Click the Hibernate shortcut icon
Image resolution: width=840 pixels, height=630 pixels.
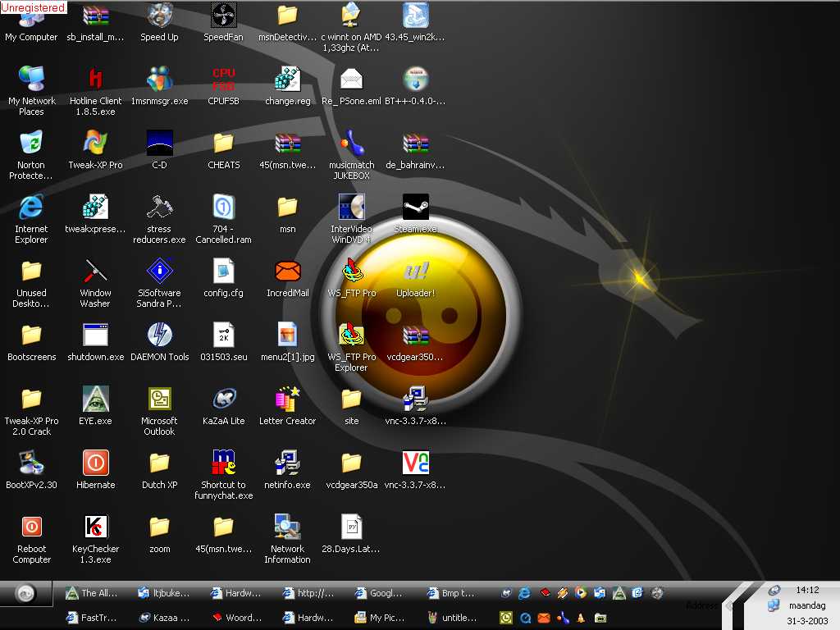95,463
